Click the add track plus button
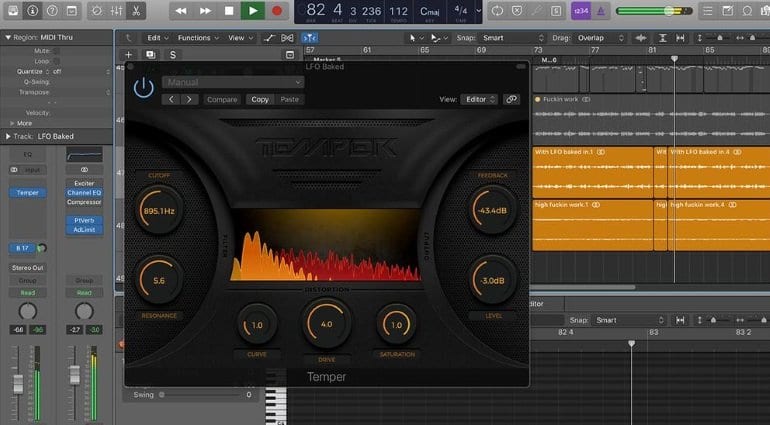770x425 pixels. coord(128,55)
